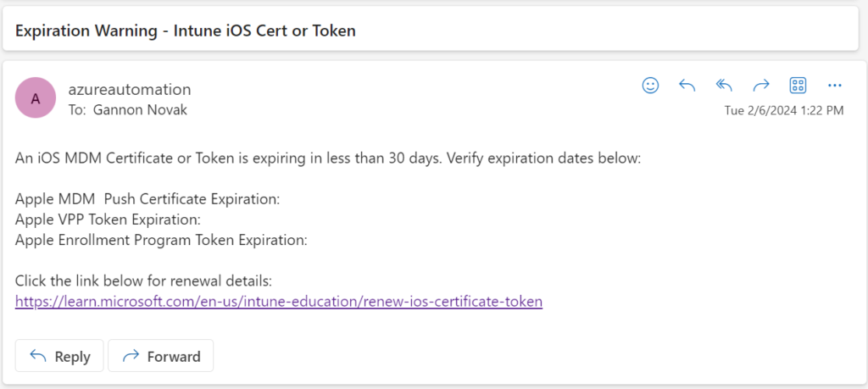Image resolution: width=868 pixels, height=389 pixels.
Task: Click the 'To:' label before the recipient
Action: (x=76, y=108)
